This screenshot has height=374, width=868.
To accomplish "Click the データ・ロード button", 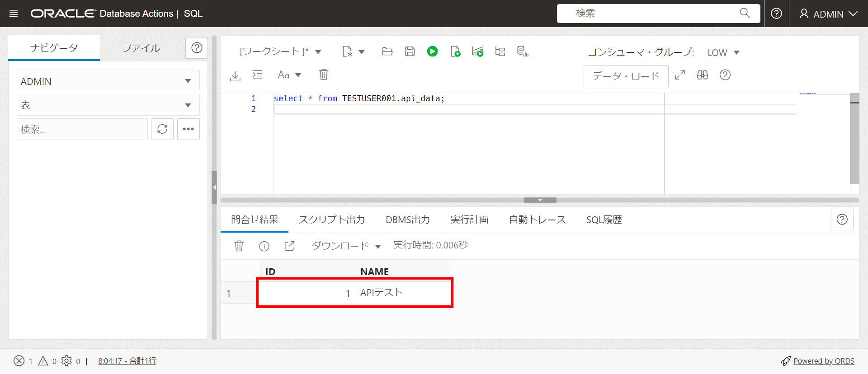I will [626, 76].
